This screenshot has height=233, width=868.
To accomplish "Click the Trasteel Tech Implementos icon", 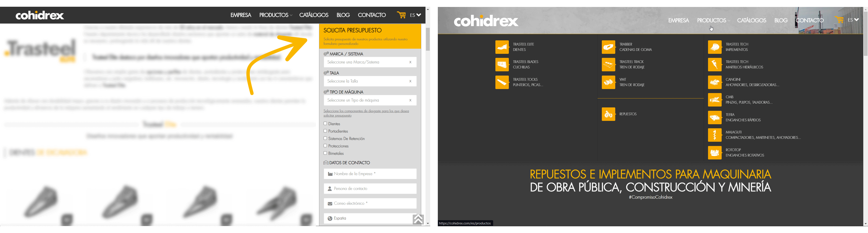I will click(715, 47).
